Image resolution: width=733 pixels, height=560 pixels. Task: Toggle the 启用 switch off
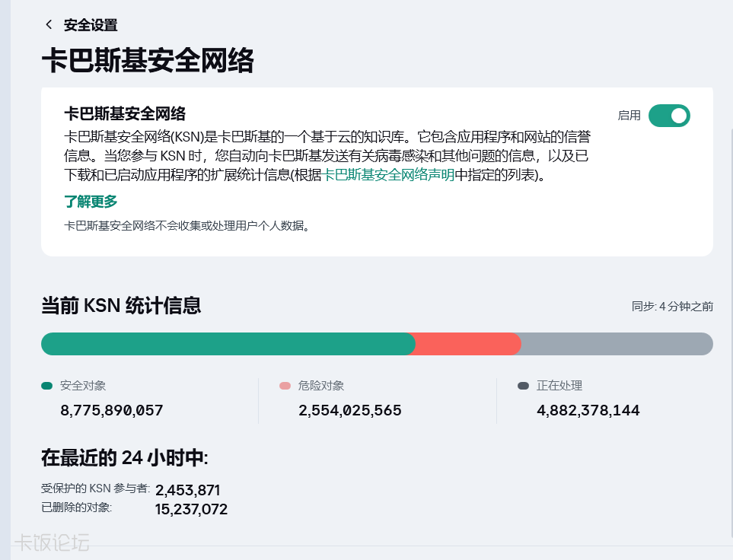(669, 116)
